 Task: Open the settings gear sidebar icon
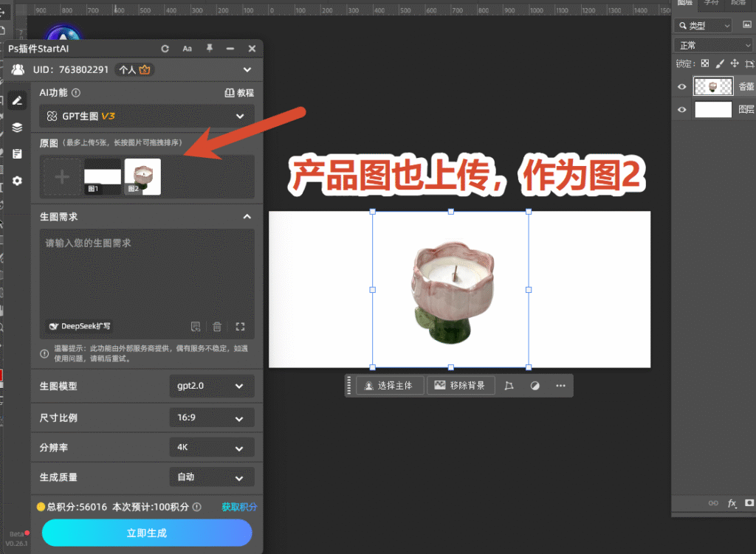click(18, 181)
